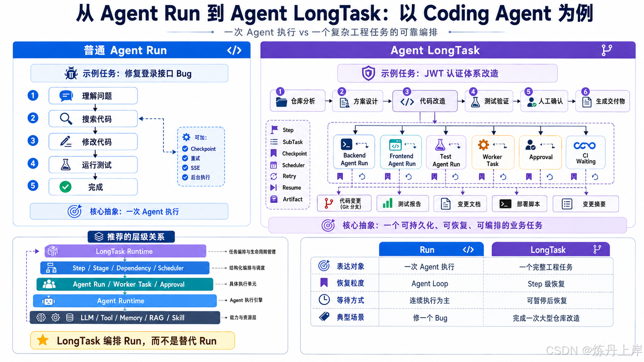Click the bug icon beside 修复登录接口 Bug
The width and height of the screenshot is (644, 362).
click(x=71, y=73)
